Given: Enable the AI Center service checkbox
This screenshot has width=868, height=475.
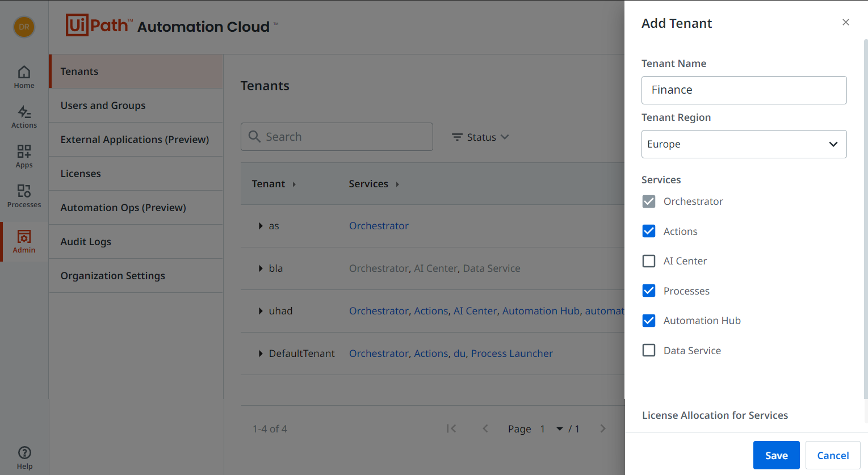Looking at the screenshot, I should [649, 261].
